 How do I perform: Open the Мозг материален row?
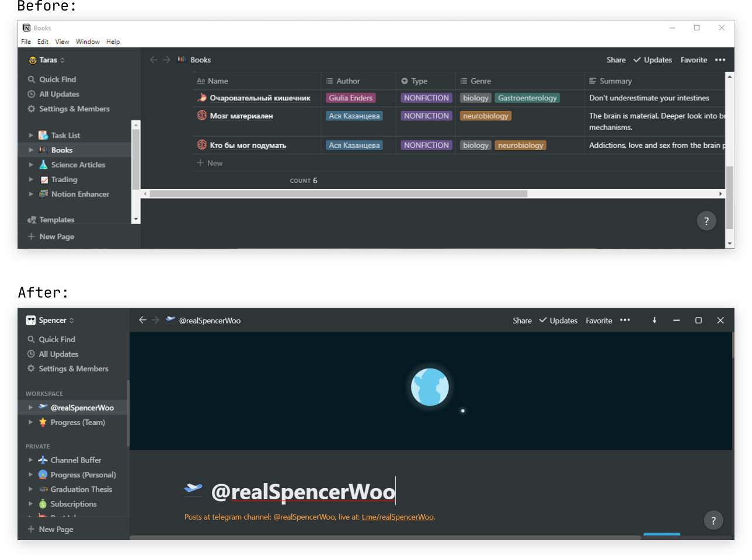coord(241,116)
